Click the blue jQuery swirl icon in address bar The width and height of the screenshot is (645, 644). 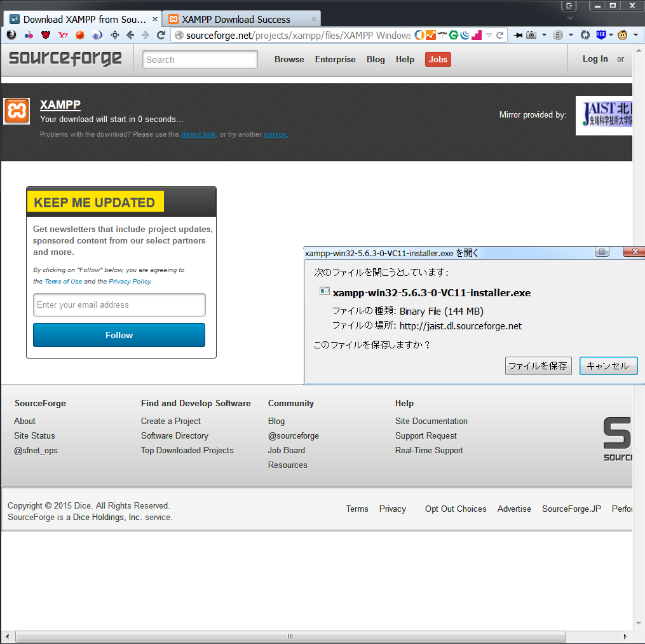point(465,36)
